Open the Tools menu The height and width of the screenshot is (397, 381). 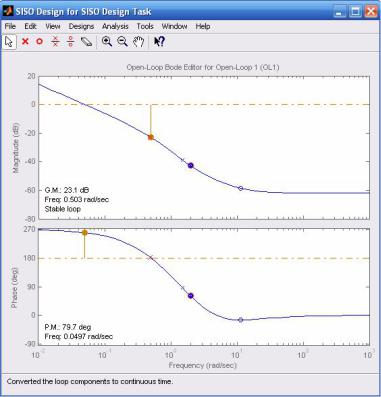point(145,26)
